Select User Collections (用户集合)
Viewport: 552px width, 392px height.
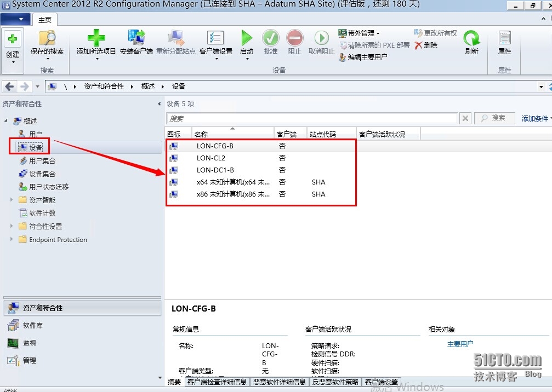(x=37, y=160)
